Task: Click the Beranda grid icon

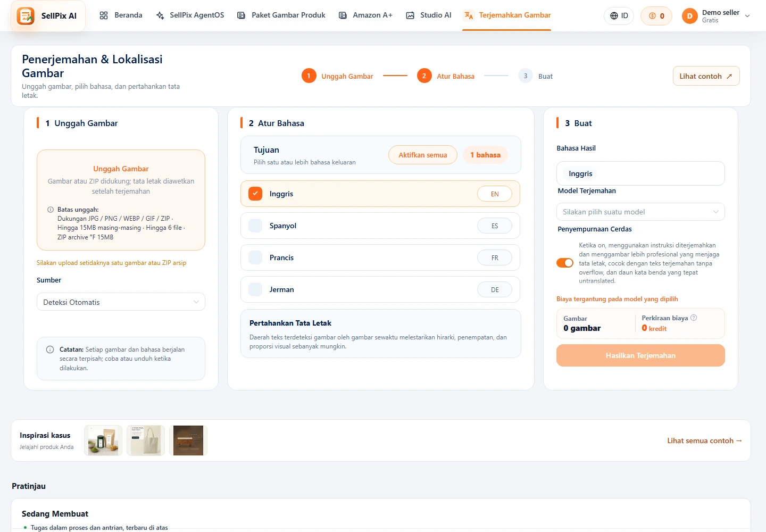Action: tap(104, 15)
